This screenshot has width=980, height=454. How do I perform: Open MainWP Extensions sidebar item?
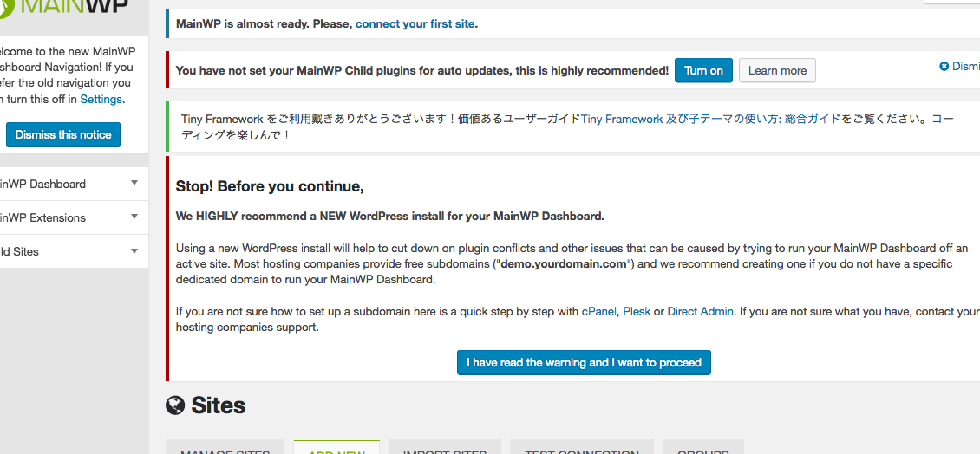(x=74, y=218)
